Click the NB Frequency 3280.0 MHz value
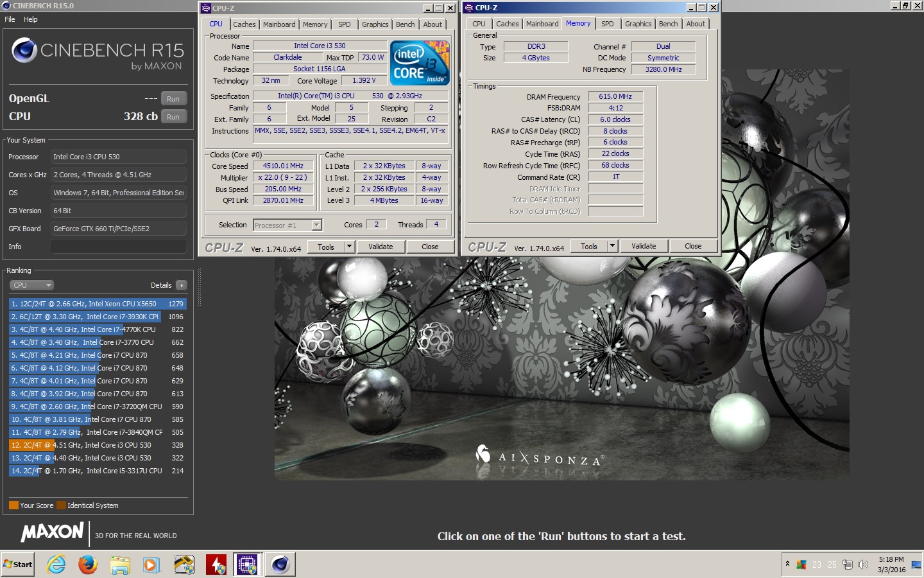The height and width of the screenshot is (578, 924). click(663, 69)
